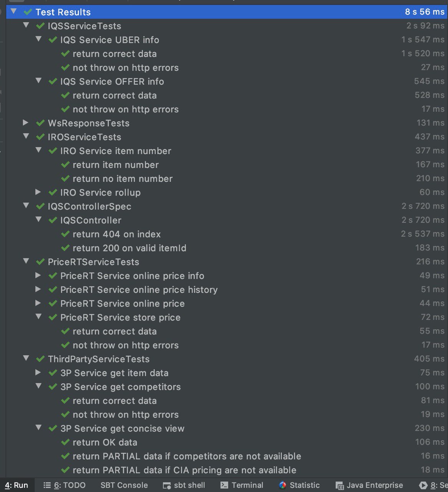
Task: Click checkmark beside 3P Service get competitors
Action: pyautogui.click(x=53, y=387)
